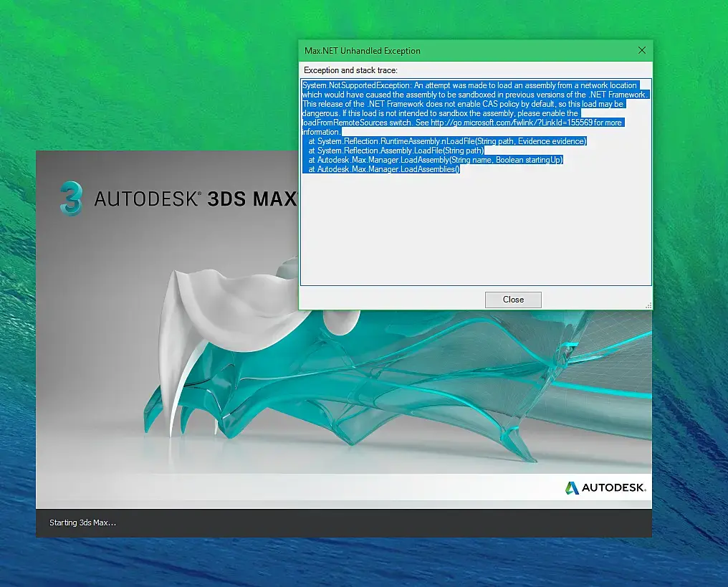Click 'AUTODESK 3DS MAX' splash title
Screen dimensions: 728x587
coord(196,199)
